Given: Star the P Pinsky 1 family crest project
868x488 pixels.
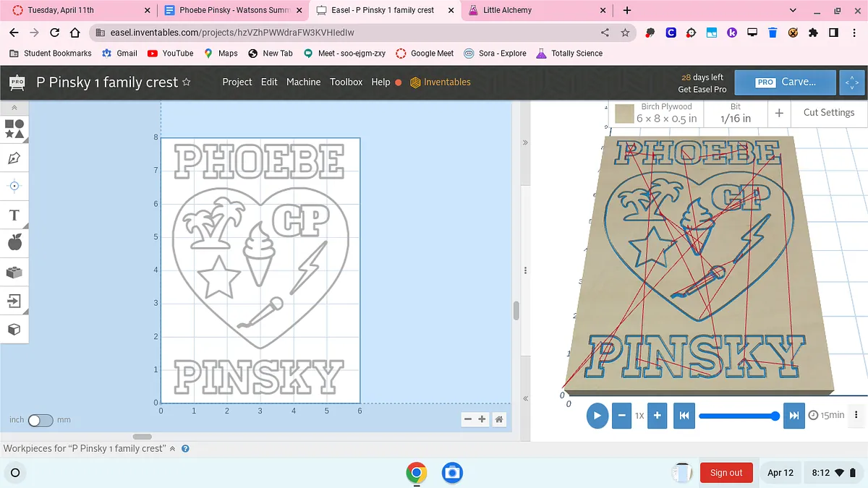Looking at the screenshot, I should tap(187, 82).
